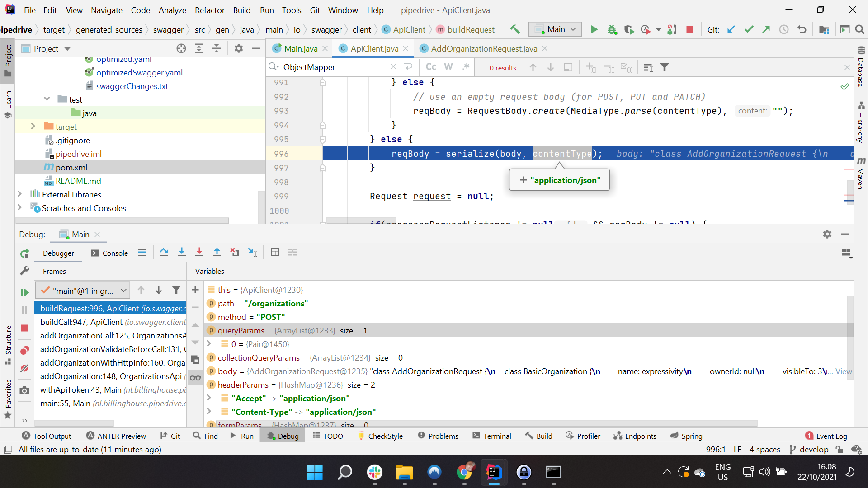Toggle Match Case in search bar
The width and height of the screenshot is (868, 488).
tap(431, 67)
